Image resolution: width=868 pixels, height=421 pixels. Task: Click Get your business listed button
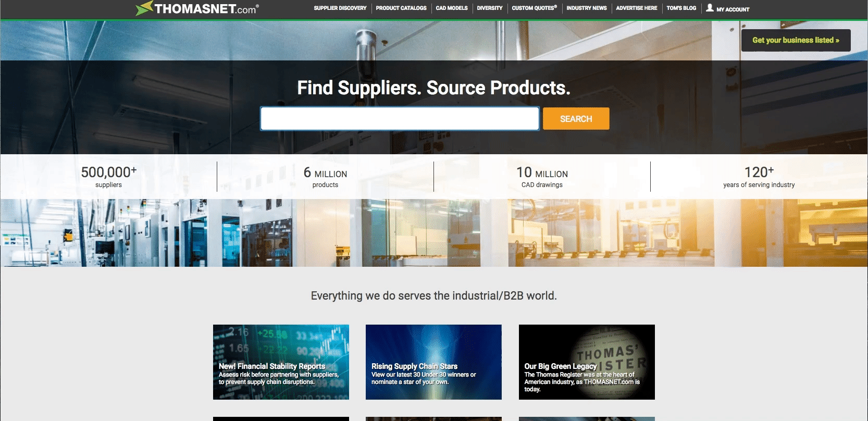tap(796, 40)
